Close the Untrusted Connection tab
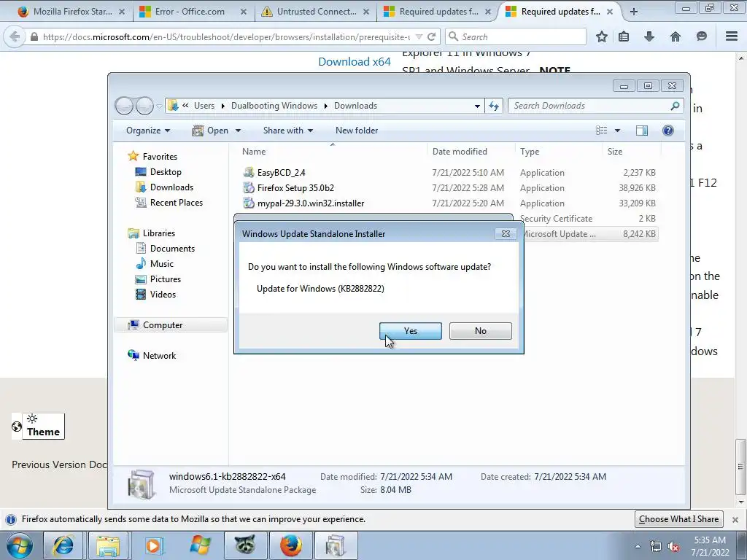747x560 pixels. [366, 12]
